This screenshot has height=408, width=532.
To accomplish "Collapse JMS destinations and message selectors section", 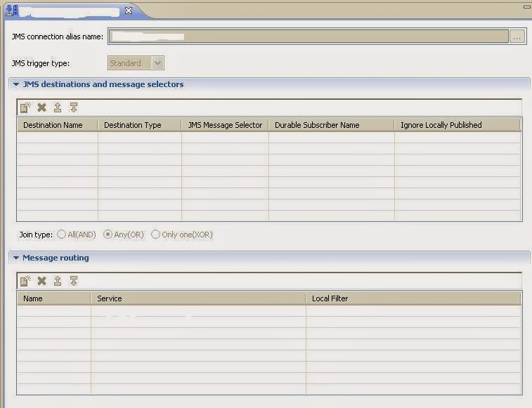I will [16, 84].
